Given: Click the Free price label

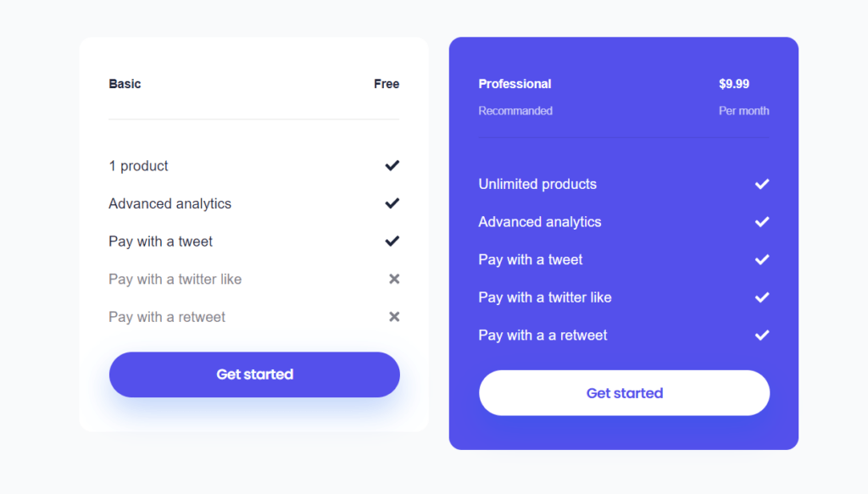Looking at the screenshot, I should 387,84.
